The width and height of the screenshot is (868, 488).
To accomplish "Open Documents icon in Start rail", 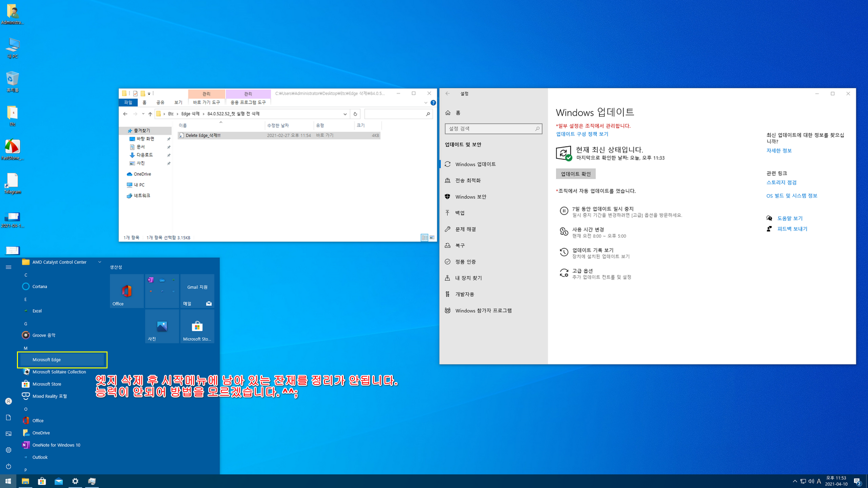I will [x=8, y=417].
